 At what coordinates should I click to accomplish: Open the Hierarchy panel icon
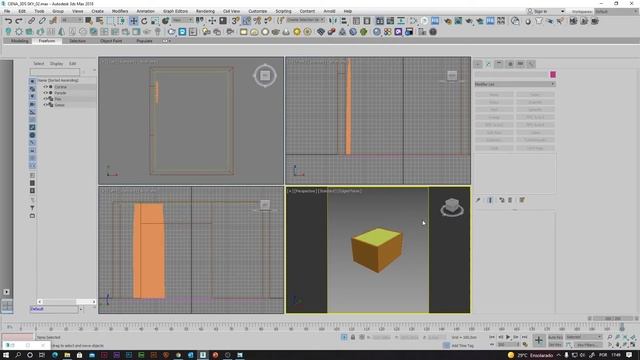point(499,64)
